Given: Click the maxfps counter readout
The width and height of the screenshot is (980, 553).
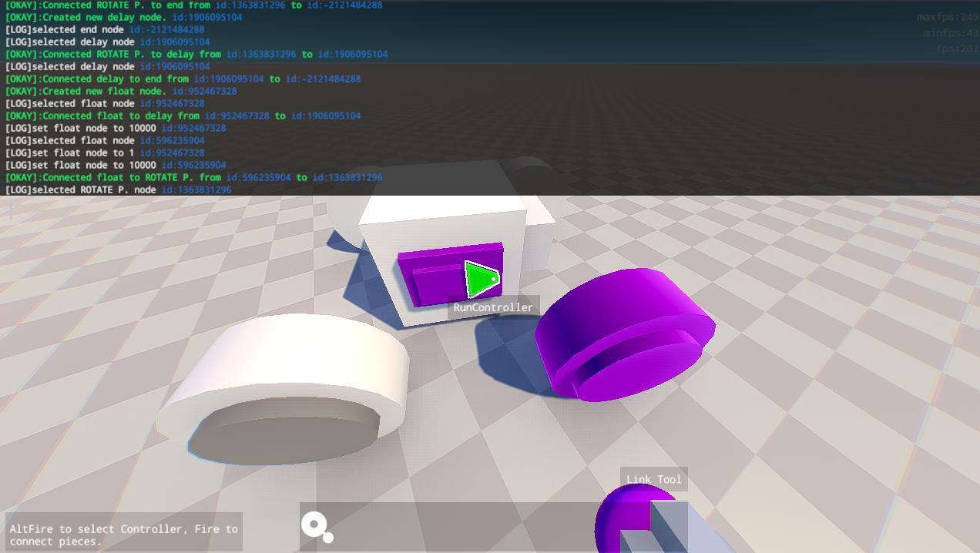Looking at the screenshot, I should pos(947,17).
